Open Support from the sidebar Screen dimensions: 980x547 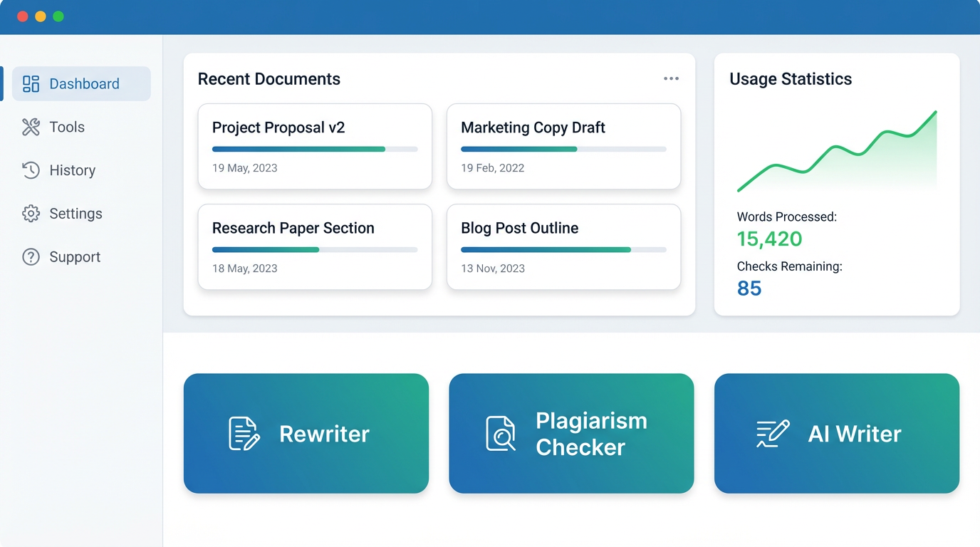point(75,257)
